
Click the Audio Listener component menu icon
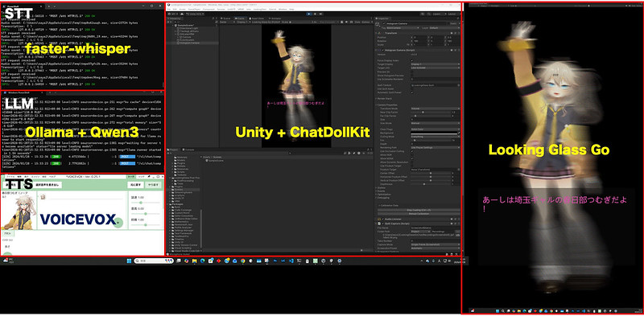[x=459, y=220]
